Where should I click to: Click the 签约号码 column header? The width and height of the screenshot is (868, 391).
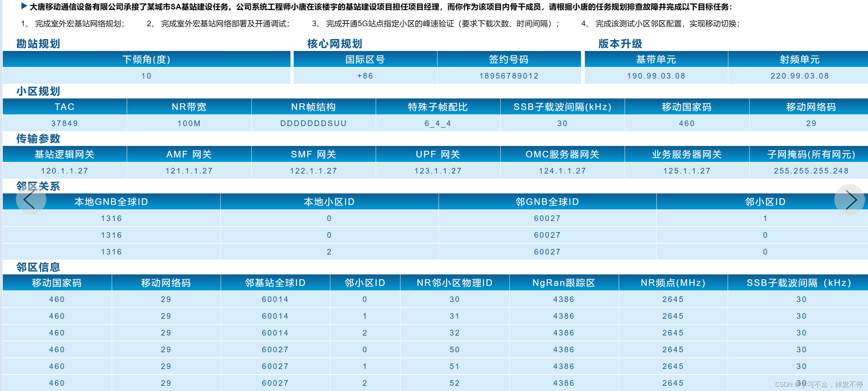click(x=509, y=59)
